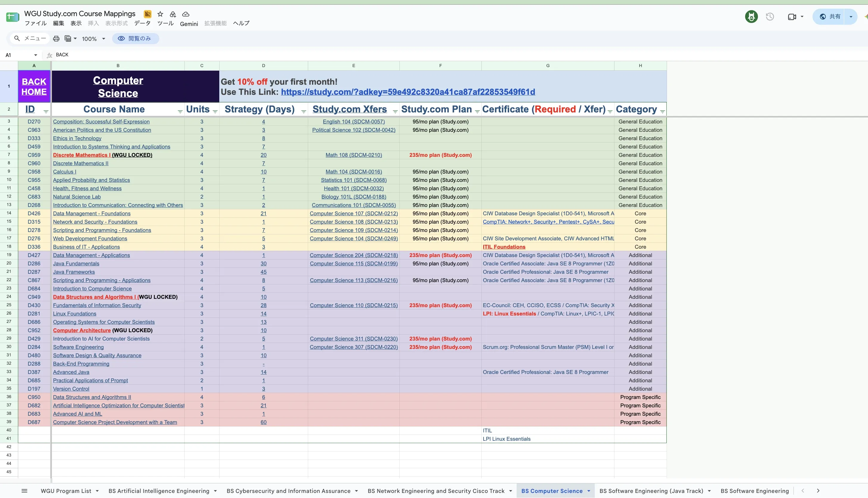
Task: Open WGU Program List tab menu arrow
Action: [97, 491]
